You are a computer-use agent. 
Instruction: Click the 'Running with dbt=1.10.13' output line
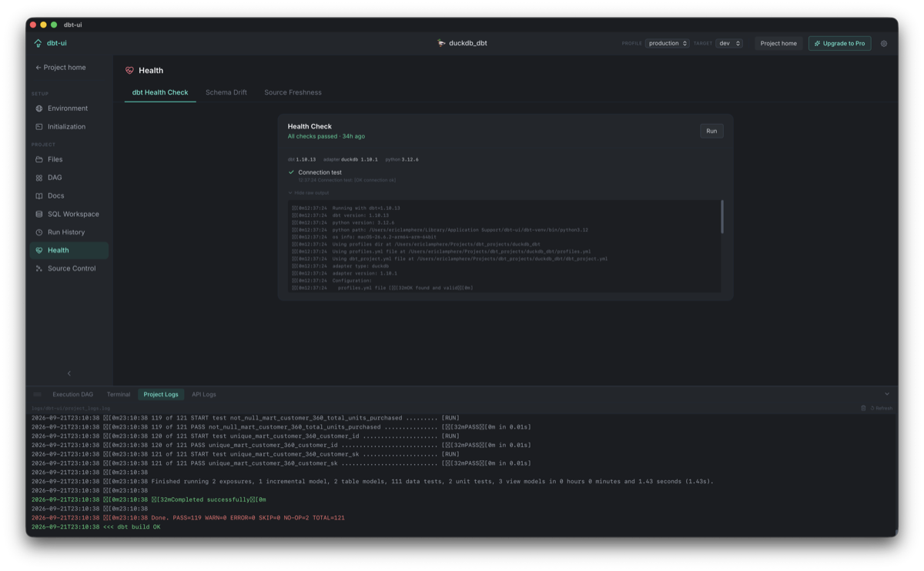point(346,208)
